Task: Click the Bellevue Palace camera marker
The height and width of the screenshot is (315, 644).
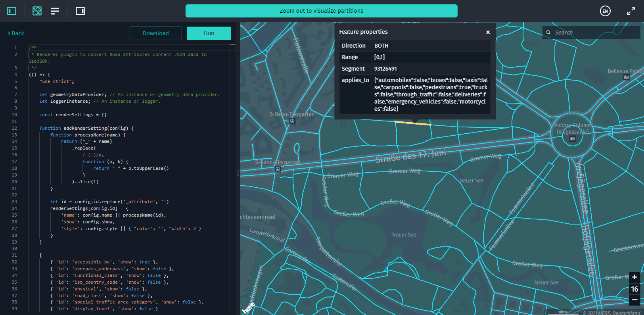Action: pos(626,77)
